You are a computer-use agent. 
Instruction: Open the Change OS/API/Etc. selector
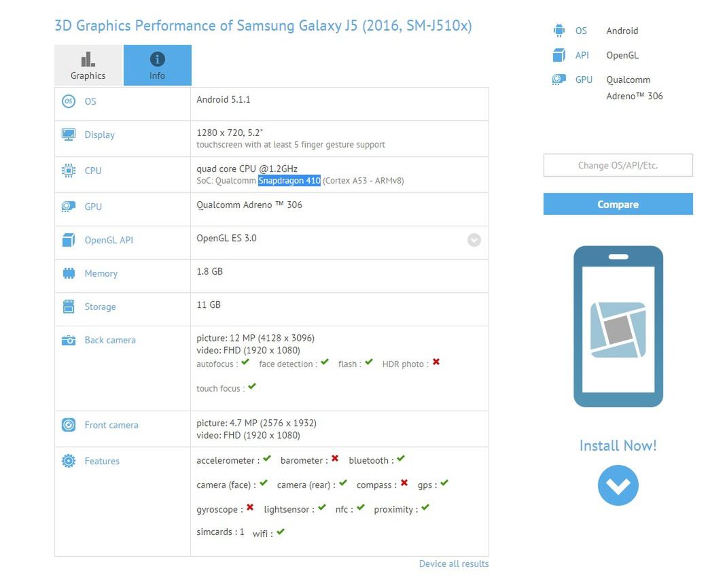[617, 165]
